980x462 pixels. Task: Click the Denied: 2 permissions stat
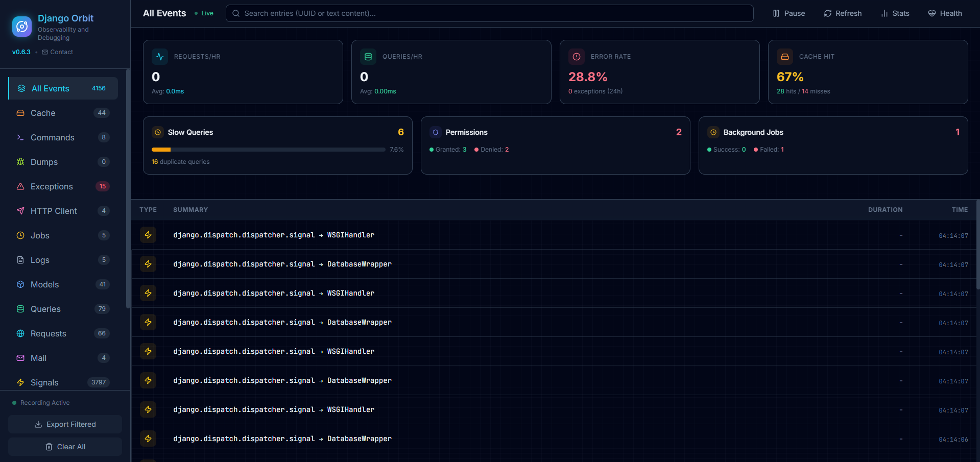point(492,150)
